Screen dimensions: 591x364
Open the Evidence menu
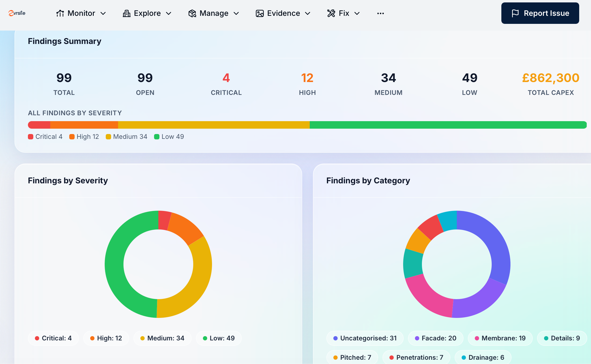pos(308,13)
